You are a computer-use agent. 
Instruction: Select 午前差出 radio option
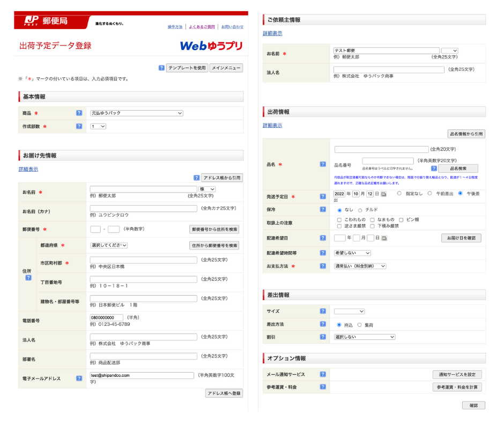point(429,193)
